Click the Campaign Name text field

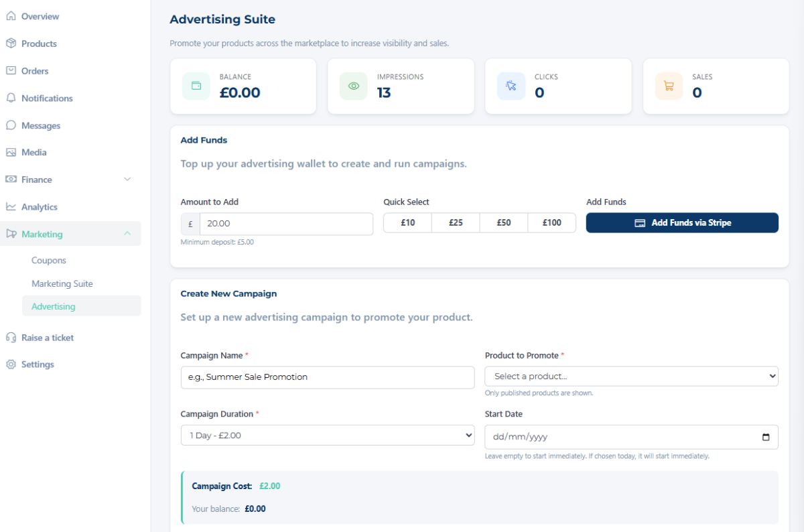[328, 377]
